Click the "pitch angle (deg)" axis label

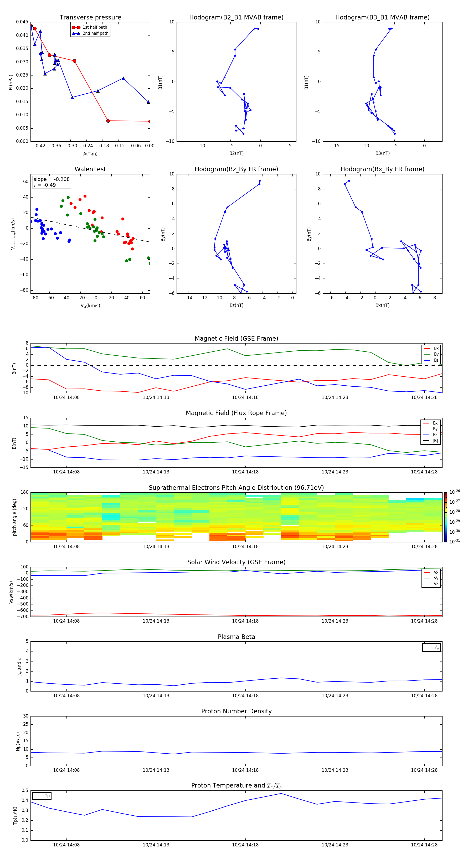pyautogui.click(x=14, y=517)
